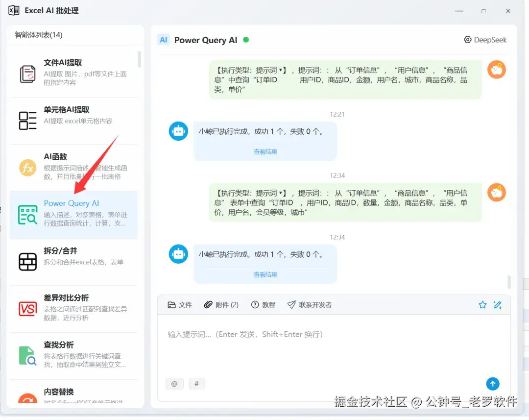This screenshot has width=529, height=420.
Task: Click the Power Query AI chat header title
Action: pos(206,40)
